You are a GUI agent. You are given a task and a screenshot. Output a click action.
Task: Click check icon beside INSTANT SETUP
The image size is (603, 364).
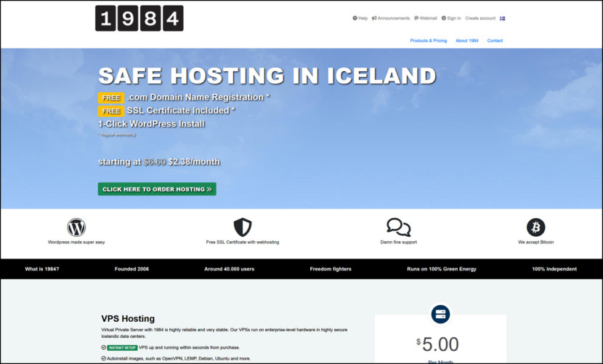(x=103, y=347)
